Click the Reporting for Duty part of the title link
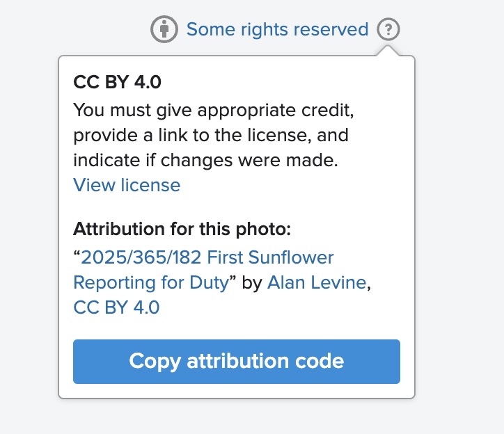Screen dimensions: 504x434 tap(151, 282)
